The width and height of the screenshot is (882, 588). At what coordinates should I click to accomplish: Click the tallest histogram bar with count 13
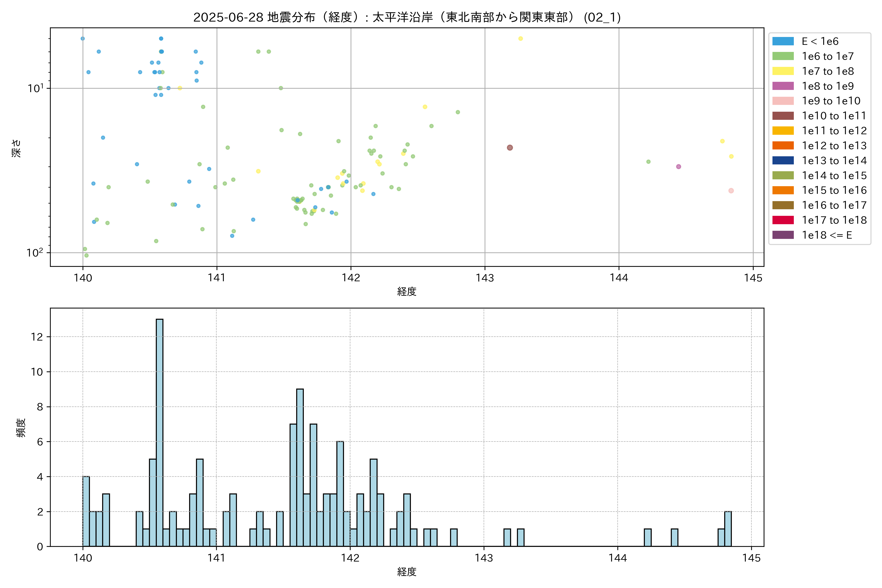click(x=160, y=431)
